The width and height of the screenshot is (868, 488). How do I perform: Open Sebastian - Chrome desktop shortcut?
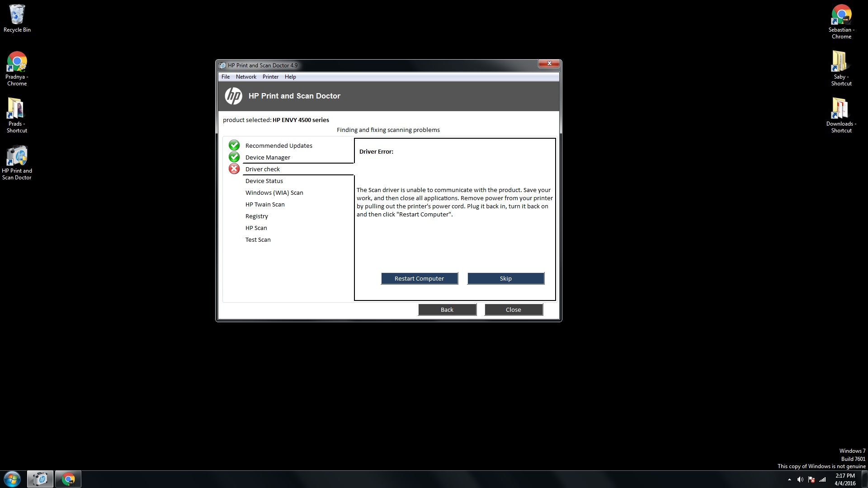(841, 22)
